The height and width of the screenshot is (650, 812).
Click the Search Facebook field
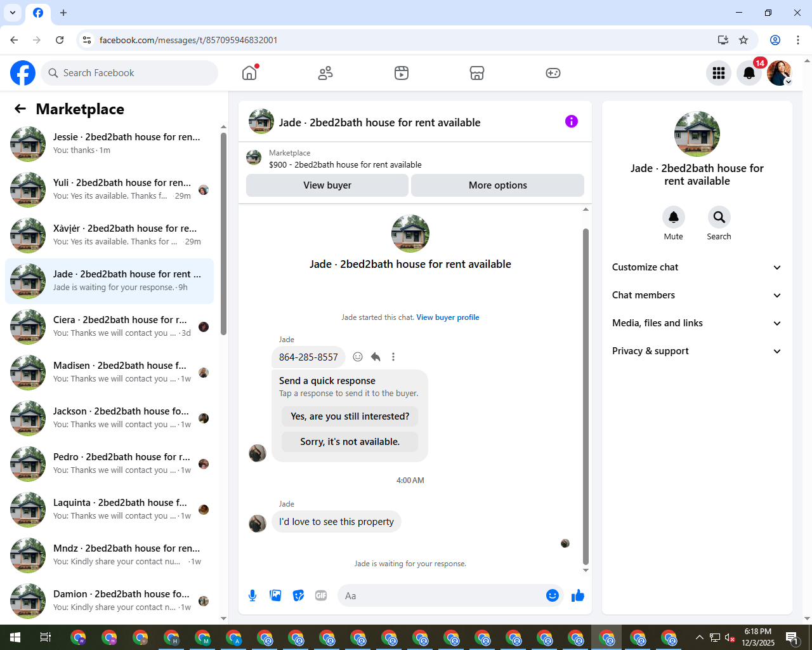[129, 73]
